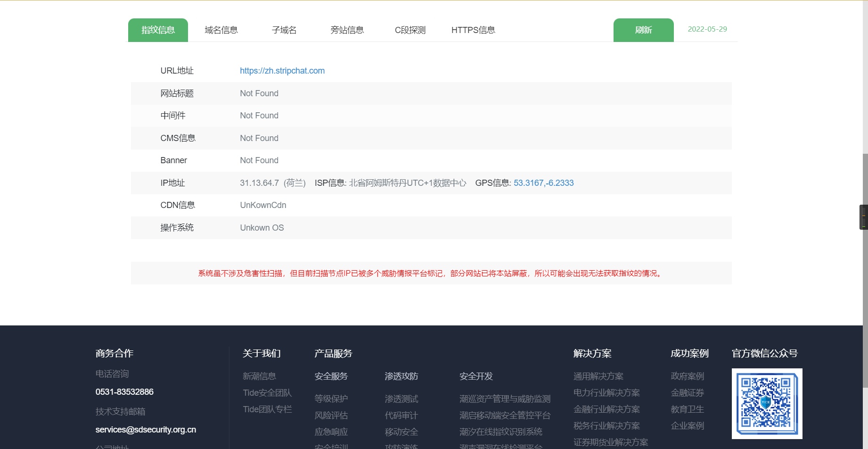The width and height of the screenshot is (868, 449).
Task: Open 通用解决方案 footer link
Action: pos(598,376)
